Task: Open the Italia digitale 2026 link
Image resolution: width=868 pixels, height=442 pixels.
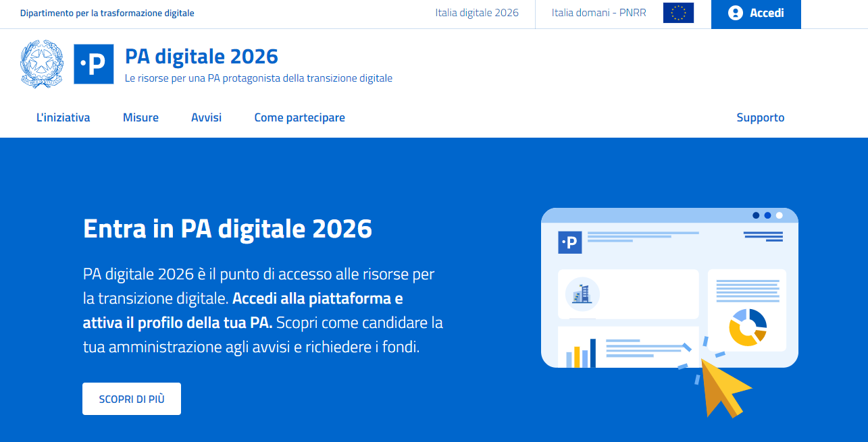Action: [x=477, y=13]
